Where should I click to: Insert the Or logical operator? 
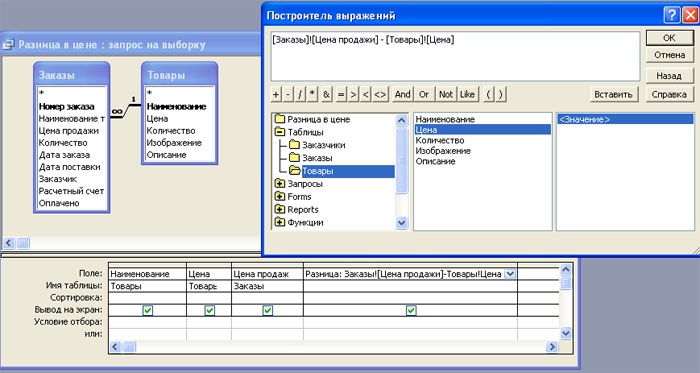pyautogui.click(x=424, y=94)
